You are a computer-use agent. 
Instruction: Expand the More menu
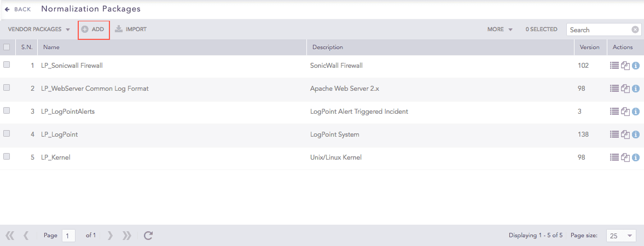coord(500,30)
